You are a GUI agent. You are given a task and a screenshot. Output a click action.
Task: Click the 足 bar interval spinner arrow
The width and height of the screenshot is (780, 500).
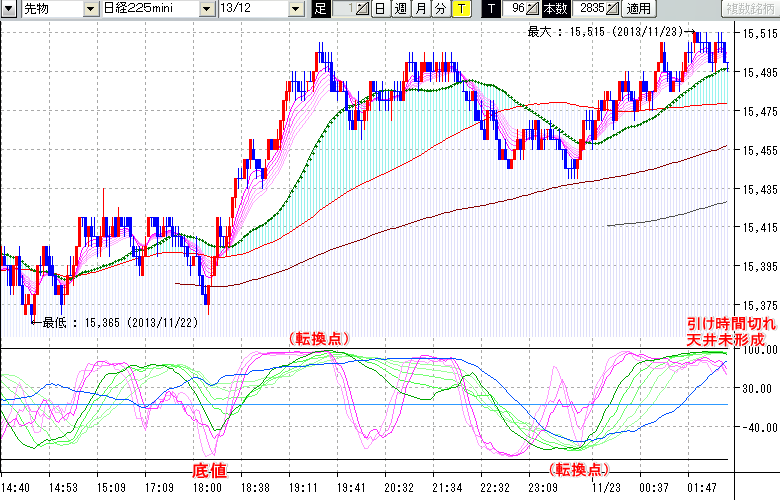tap(362, 9)
